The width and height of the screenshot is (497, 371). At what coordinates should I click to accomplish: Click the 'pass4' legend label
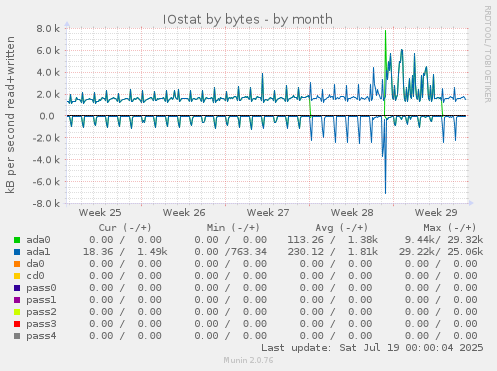click(x=41, y=336)
